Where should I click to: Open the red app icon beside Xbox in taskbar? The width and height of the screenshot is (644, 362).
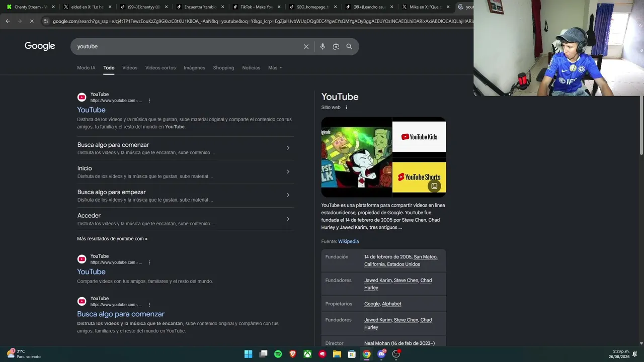(322, 354)
